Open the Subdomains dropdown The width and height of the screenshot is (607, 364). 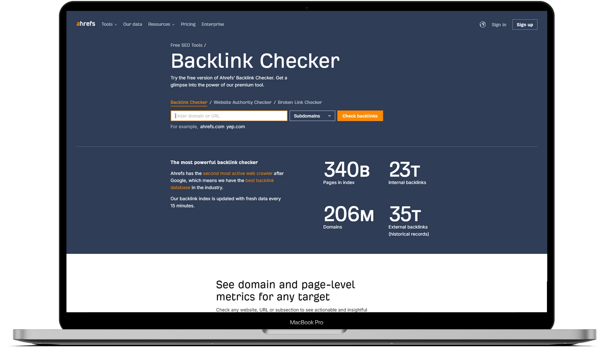click(312, 116)
